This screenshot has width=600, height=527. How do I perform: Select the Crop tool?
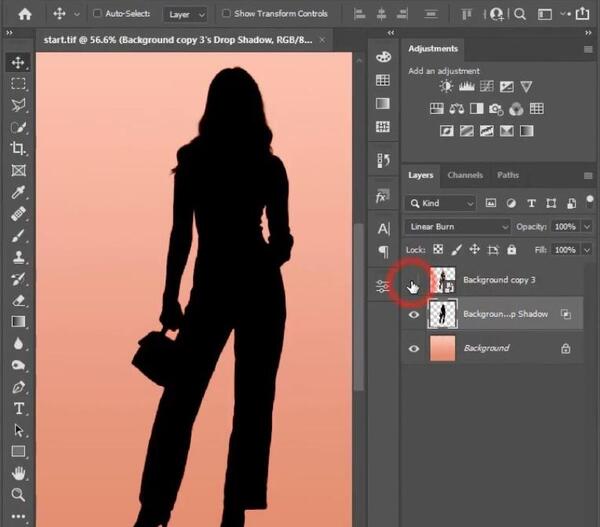click(x=18, y=148)
